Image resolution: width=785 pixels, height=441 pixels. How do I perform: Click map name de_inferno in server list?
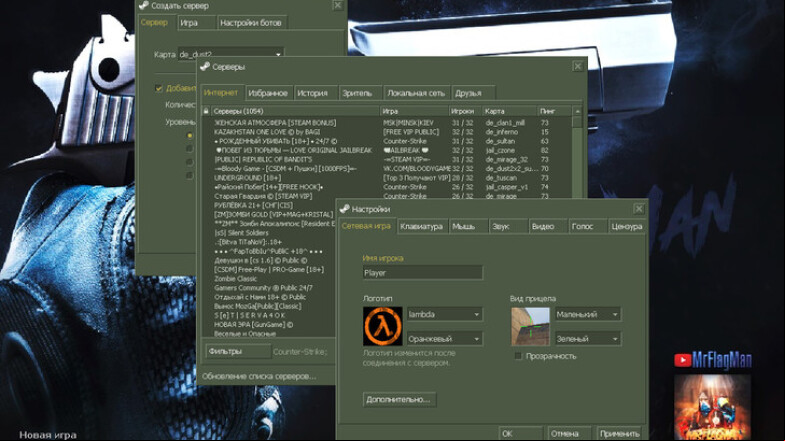pos(502,132)
